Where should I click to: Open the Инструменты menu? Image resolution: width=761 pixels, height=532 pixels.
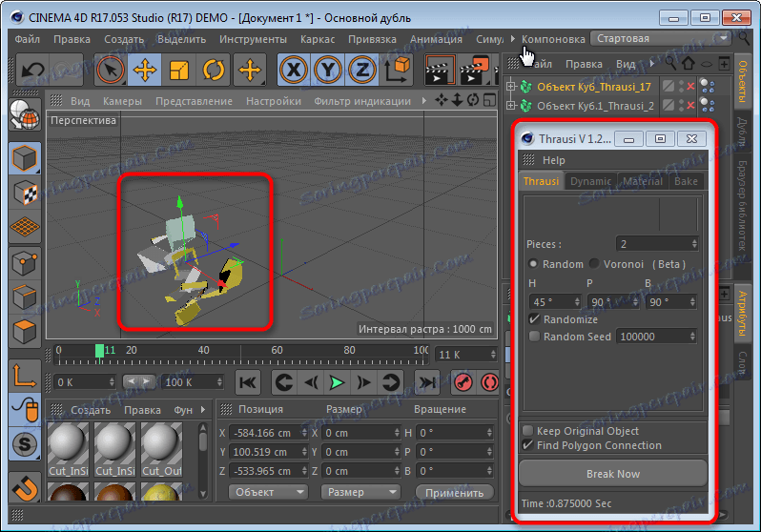click(x=253, y=39)
